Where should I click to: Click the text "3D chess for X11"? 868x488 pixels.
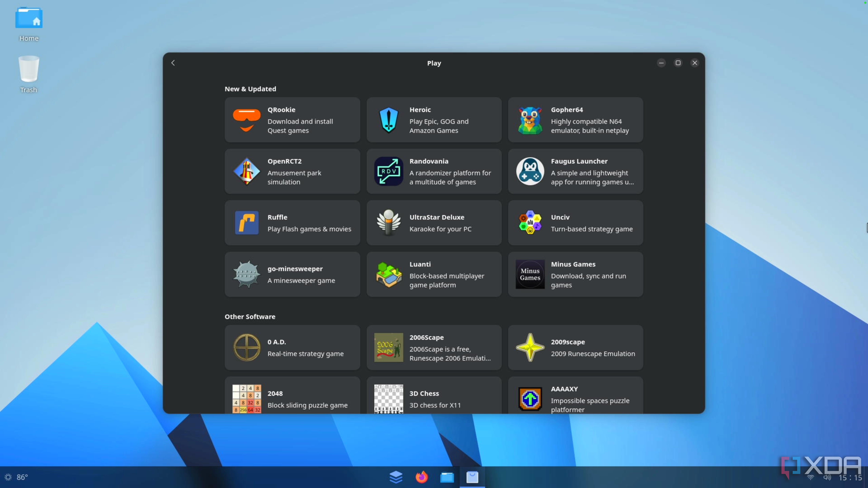435,405
